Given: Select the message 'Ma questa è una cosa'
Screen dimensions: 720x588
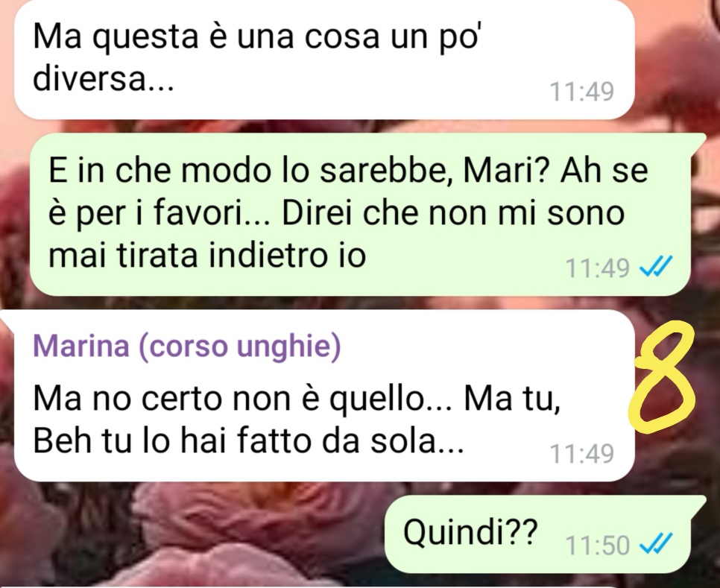Looking at the screenshot, I should (324, 58).
